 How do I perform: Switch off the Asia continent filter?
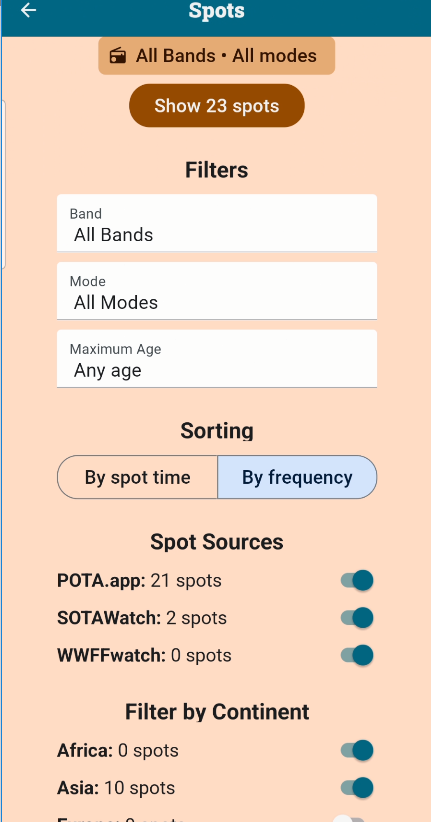357,787
